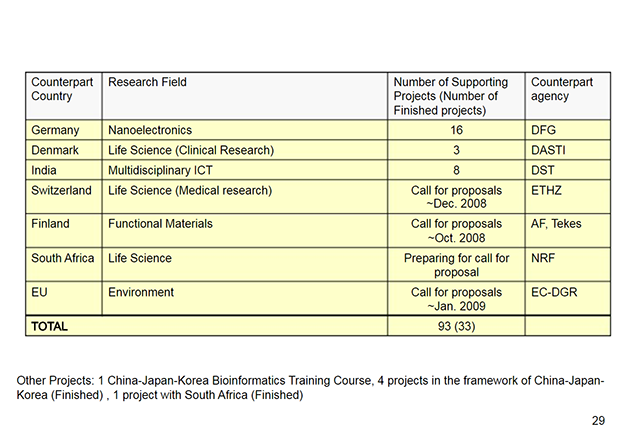Click the 93 (33) total value
This screenshot has width=640, height=444.
pyautogui.click(x=456, y=326)
